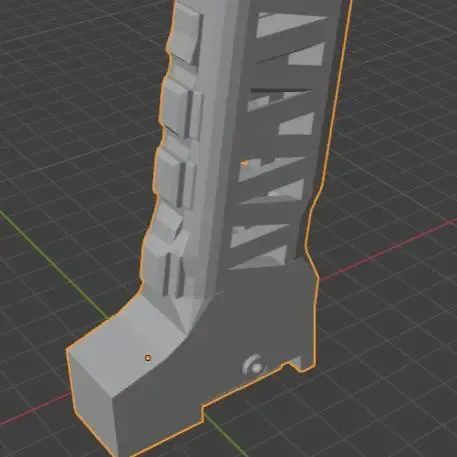Viewport: 457px width, 457px height.
Task: Click the 3D cursor on the base
Action: pos(256,368)
